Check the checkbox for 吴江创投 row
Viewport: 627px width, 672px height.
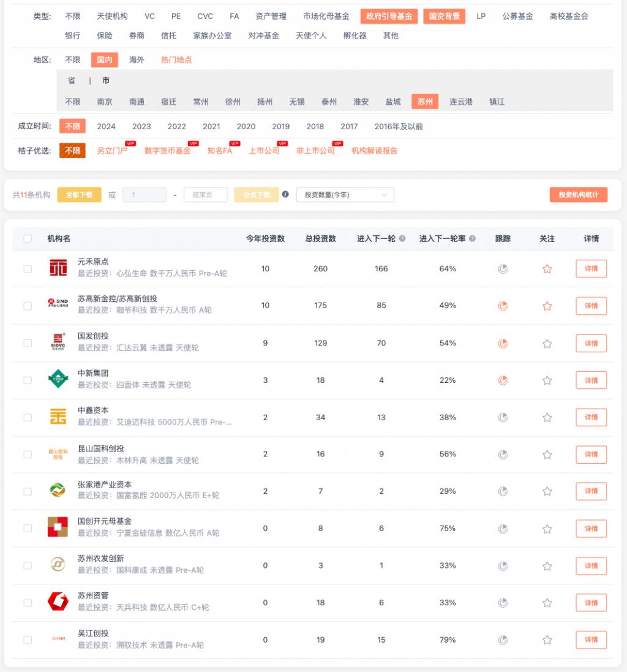click(27, 640)
